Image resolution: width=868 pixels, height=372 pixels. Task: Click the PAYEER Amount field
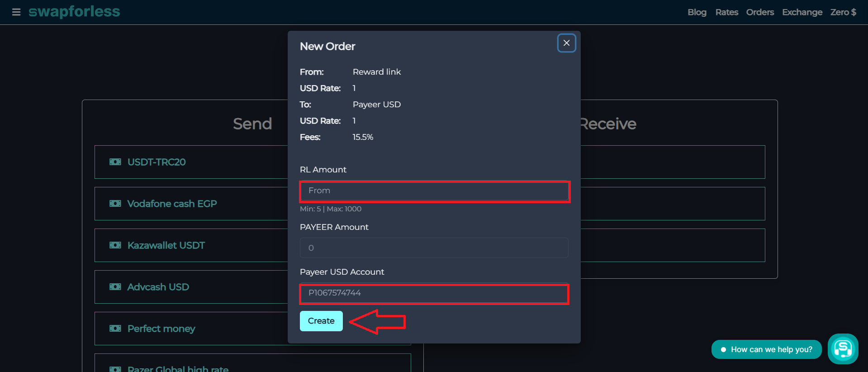[x=434, y=248]
